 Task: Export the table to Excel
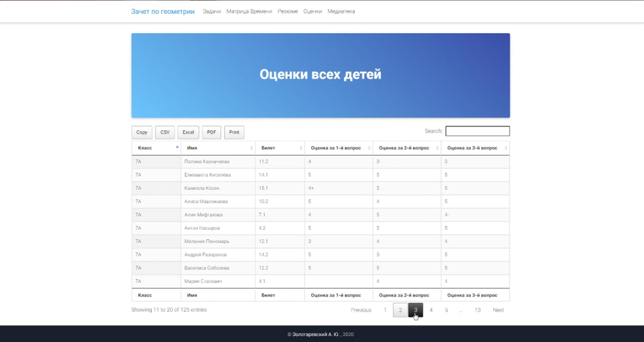[x=188, y=132]
